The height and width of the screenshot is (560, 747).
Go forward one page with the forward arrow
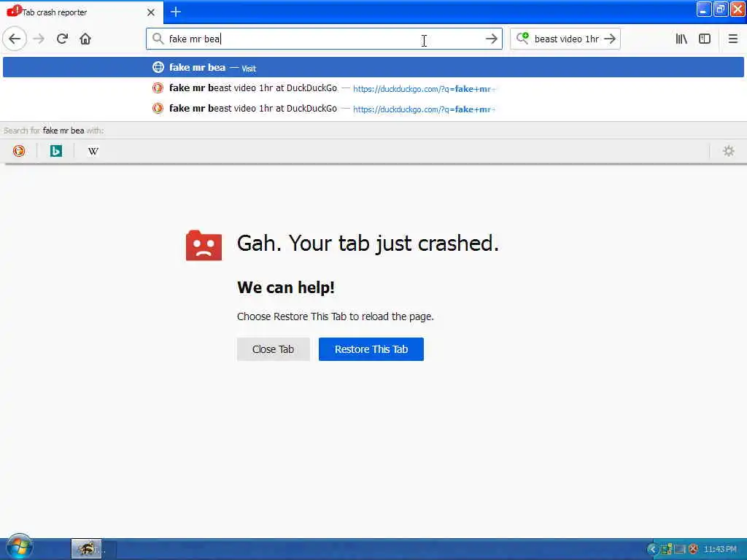click(39, 39)
